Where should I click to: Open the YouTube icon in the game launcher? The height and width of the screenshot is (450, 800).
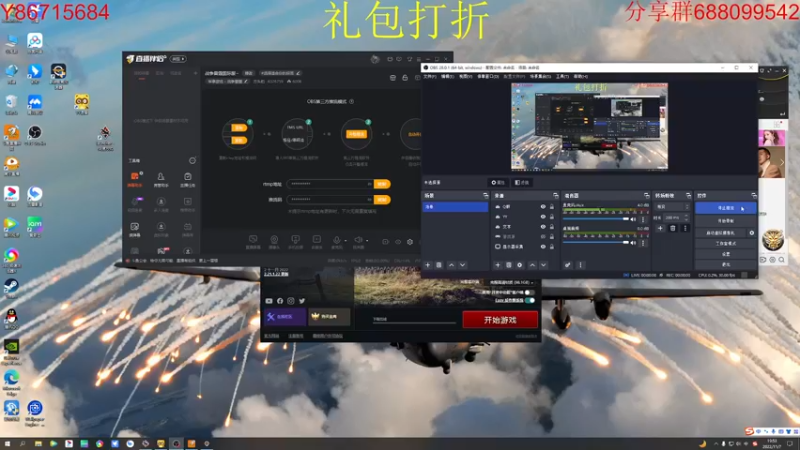[x=269, y=301]
